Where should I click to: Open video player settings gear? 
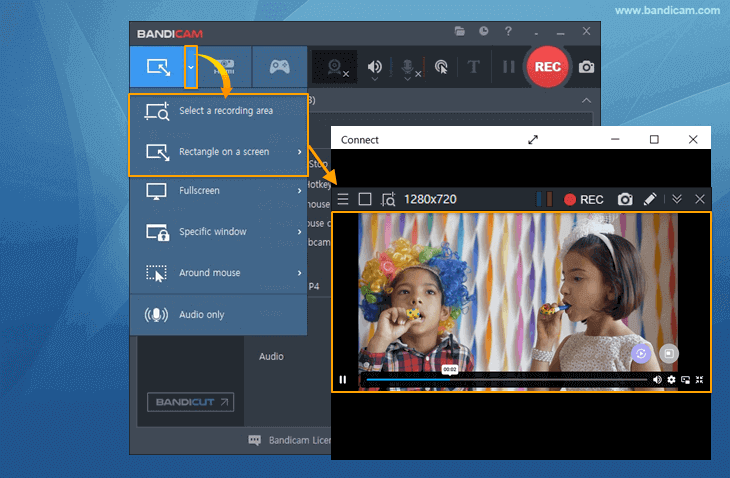click(x=671, y=380)
